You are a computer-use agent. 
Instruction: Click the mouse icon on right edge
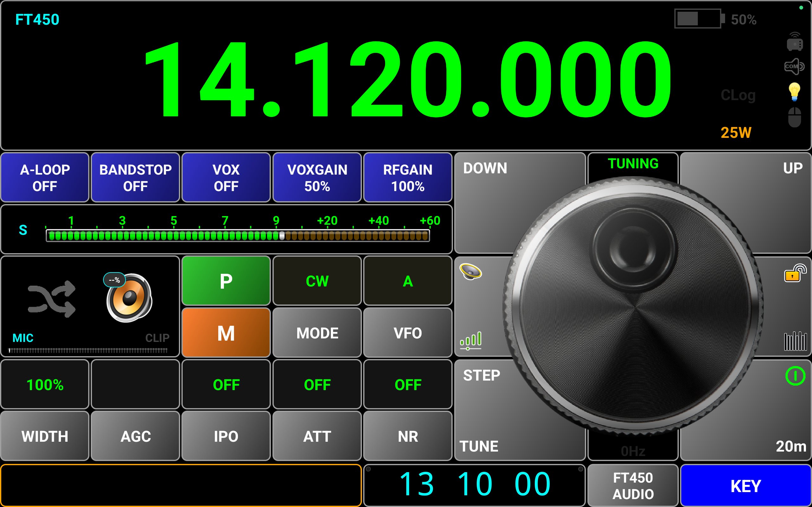coord(794,117)
